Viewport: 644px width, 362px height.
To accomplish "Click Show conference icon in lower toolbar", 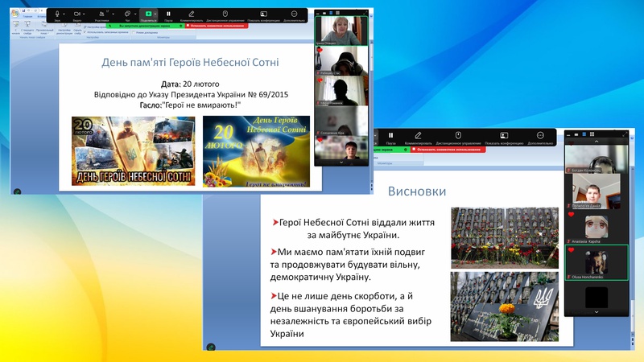I will (x=504, y=138).
